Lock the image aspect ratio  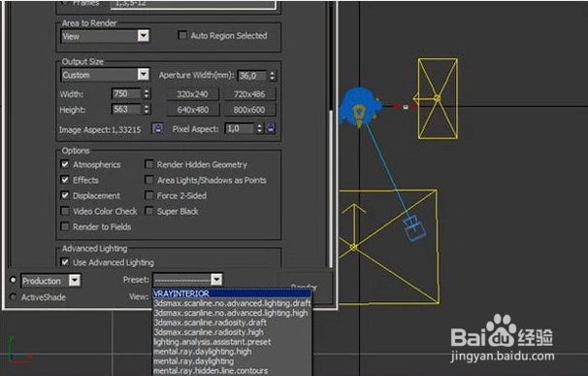[x=157, y=128]
